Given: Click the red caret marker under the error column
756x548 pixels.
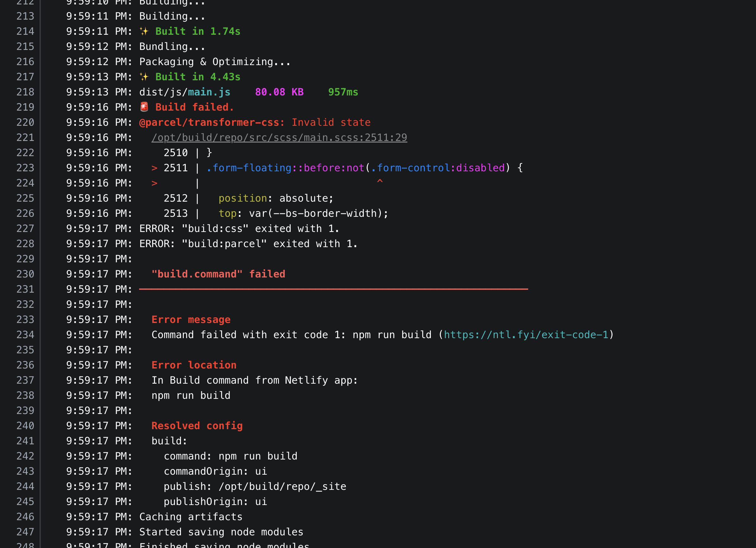Looking at the screenshot, I should [380, 181].
